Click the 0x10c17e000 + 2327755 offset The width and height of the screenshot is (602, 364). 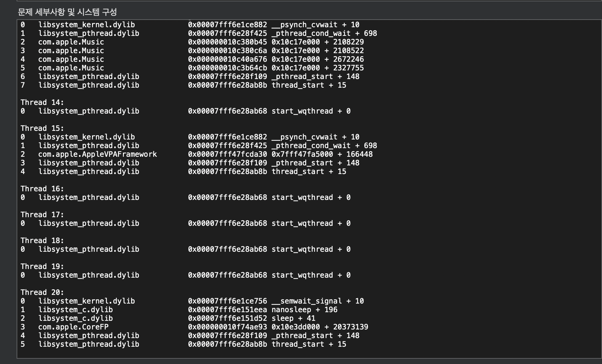click(x=318, y=68)
